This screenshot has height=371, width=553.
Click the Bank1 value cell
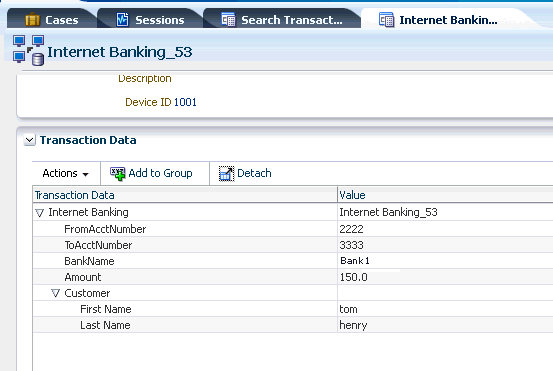445,261
